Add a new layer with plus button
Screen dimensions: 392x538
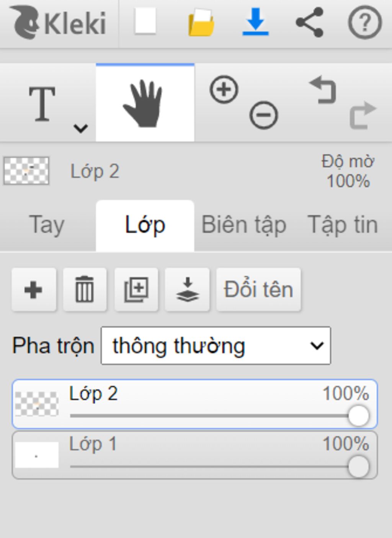34,289
